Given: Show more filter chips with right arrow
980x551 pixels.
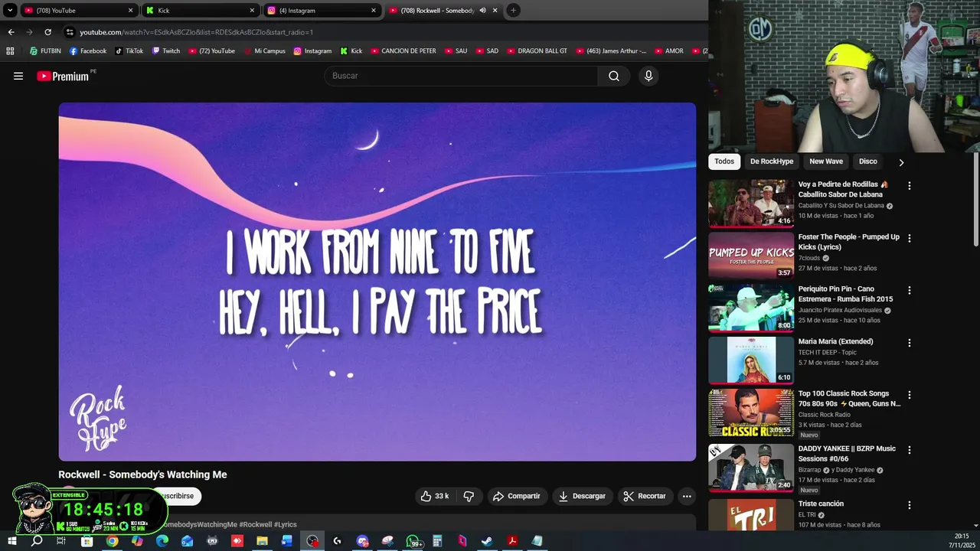Looking at the screenshot, I should 901,162.
